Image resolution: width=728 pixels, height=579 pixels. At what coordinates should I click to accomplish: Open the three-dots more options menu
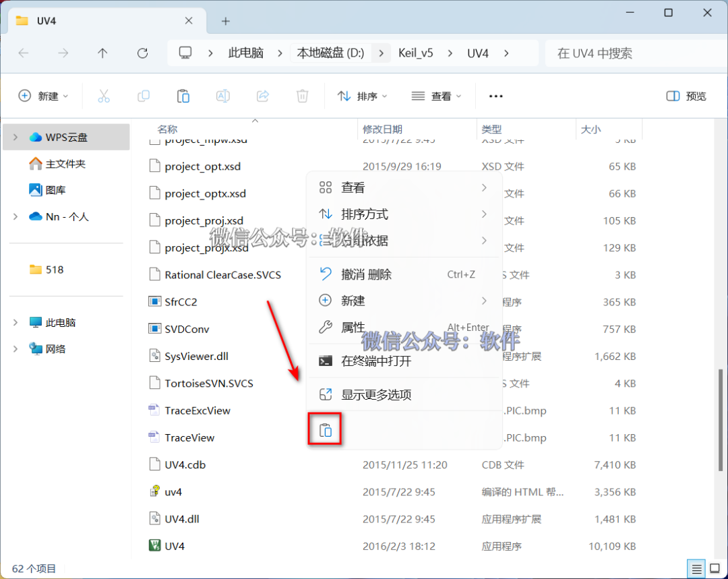click(496, 96)
